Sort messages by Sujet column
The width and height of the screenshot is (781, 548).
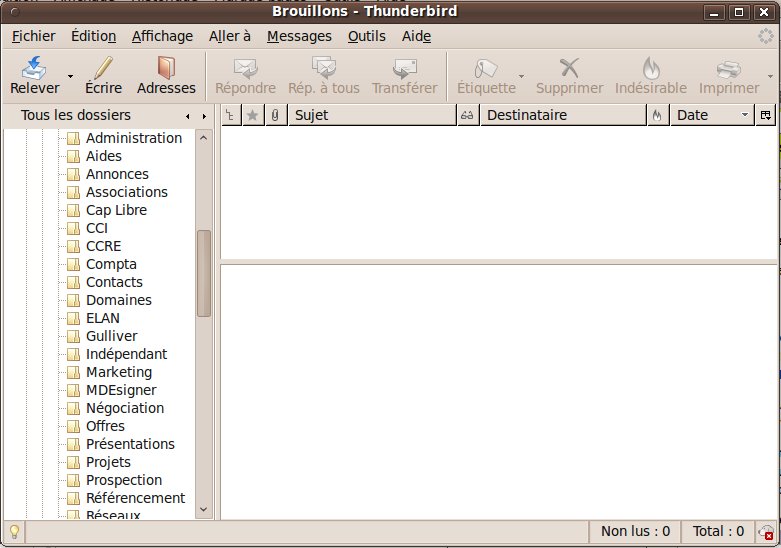coord(370,115)
